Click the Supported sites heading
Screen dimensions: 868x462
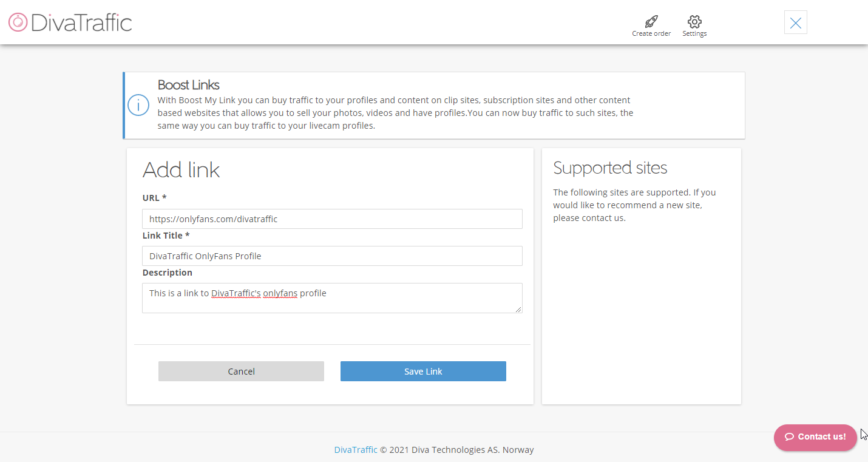coord(610,168)
